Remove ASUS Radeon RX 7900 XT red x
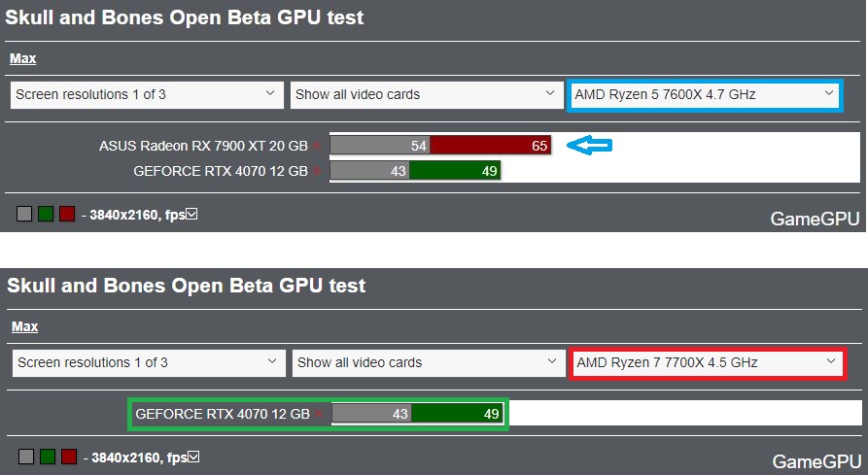Image resolution: width=868 pixels, height=475 pixels. click(x=317, y=146)
